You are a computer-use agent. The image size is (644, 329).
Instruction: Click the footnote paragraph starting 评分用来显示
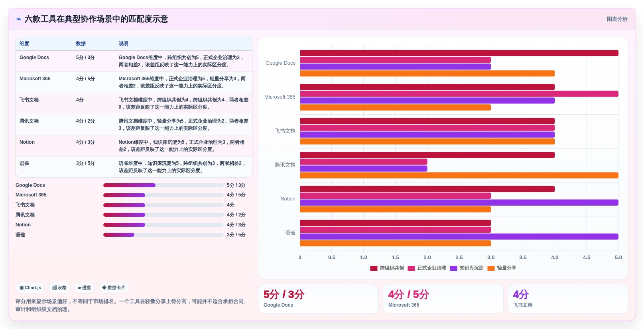(x=132, y=305)
